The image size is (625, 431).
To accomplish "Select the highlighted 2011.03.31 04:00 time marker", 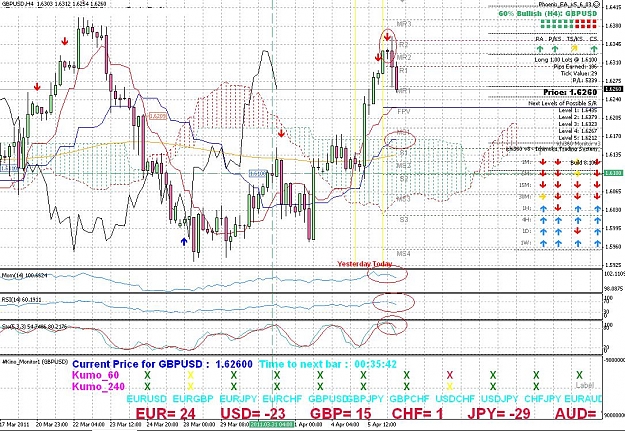I will (x=272, y=424).
